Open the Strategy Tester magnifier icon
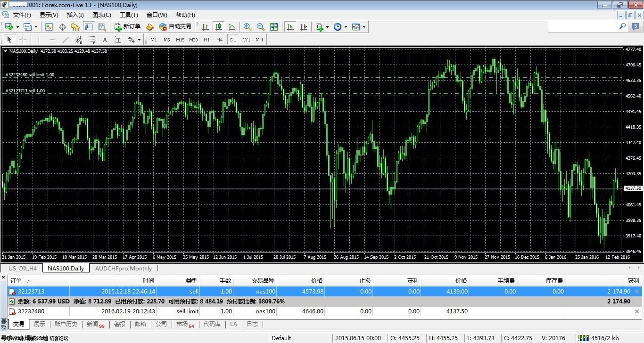Screen dimensions: 644x343 pyautogui.click(x=102, y=27)
